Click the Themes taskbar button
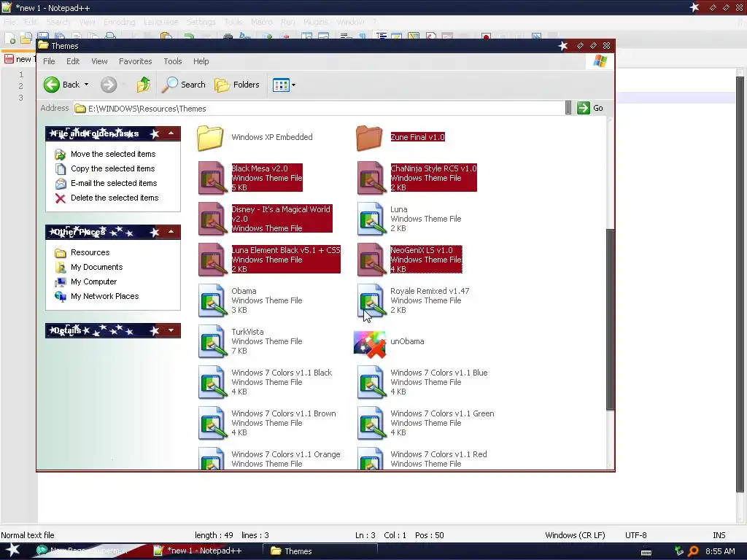747x560 pixels. pyautogui.click(x=320, y=551)
